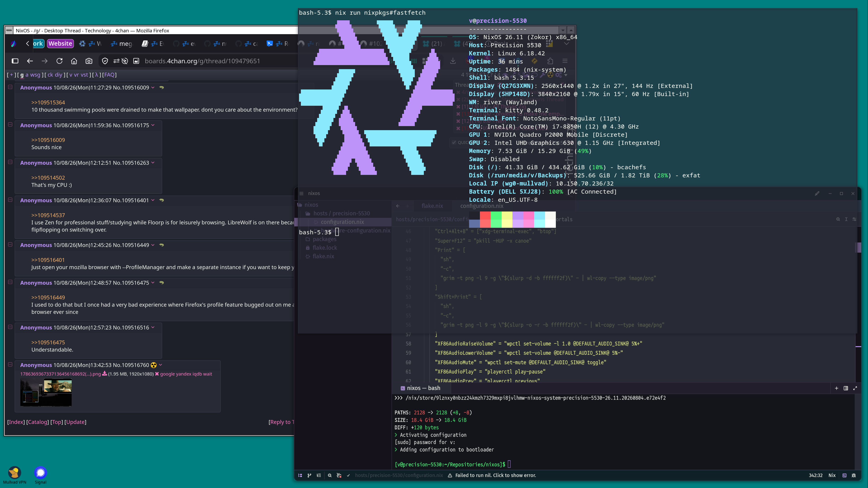Open the git panel icon in status bar
Viewport: 868px width, 488px height.
coord(309,475)
